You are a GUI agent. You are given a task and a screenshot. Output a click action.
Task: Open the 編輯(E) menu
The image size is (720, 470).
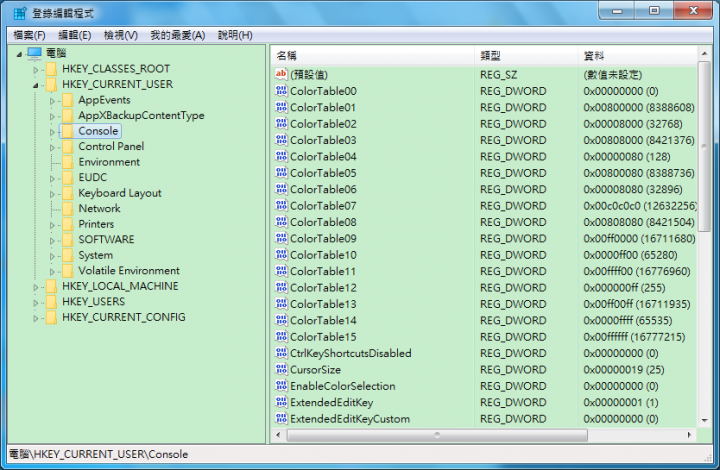[x=75, y=35]
